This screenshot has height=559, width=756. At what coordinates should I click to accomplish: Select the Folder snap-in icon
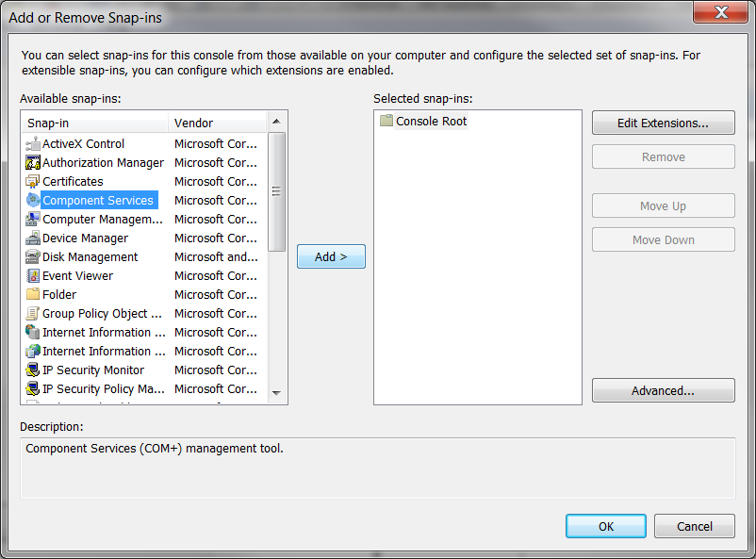[x=33, y=294]
